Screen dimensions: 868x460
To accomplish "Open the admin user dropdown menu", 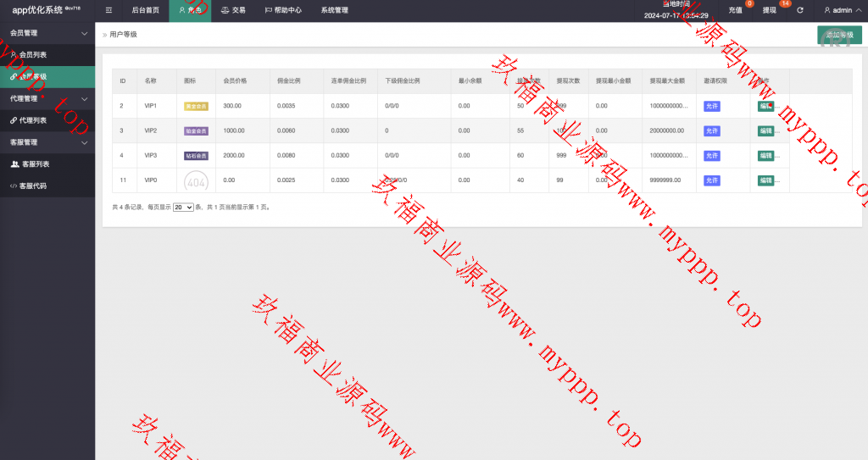I will point(843,10).
